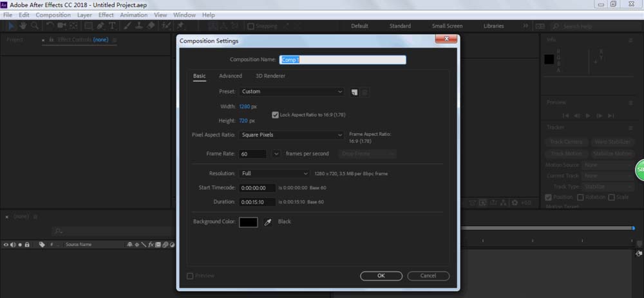The height and width of the screenshot is (298, 644).
Task: Click the audio speaker column header in timeline
Action: (x=13, y=244)
